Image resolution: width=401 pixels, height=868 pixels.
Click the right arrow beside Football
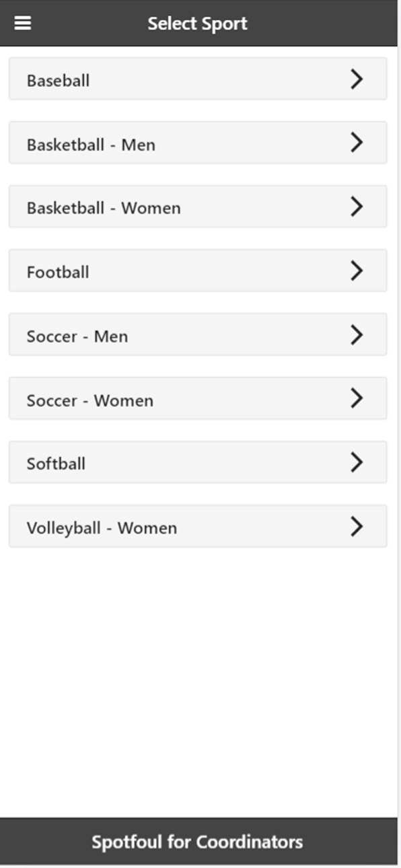357,270
